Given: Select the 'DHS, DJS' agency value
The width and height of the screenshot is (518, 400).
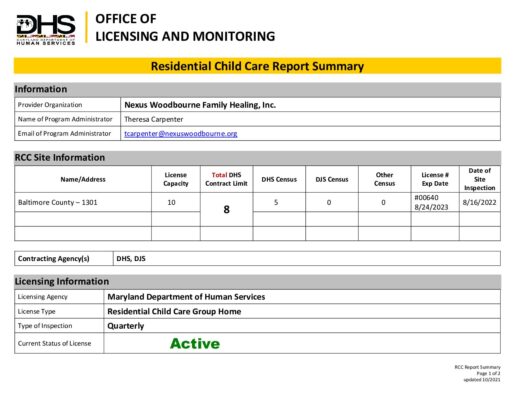Looking at the screenshot, I should pyautogui.click(x=131, y=259).
